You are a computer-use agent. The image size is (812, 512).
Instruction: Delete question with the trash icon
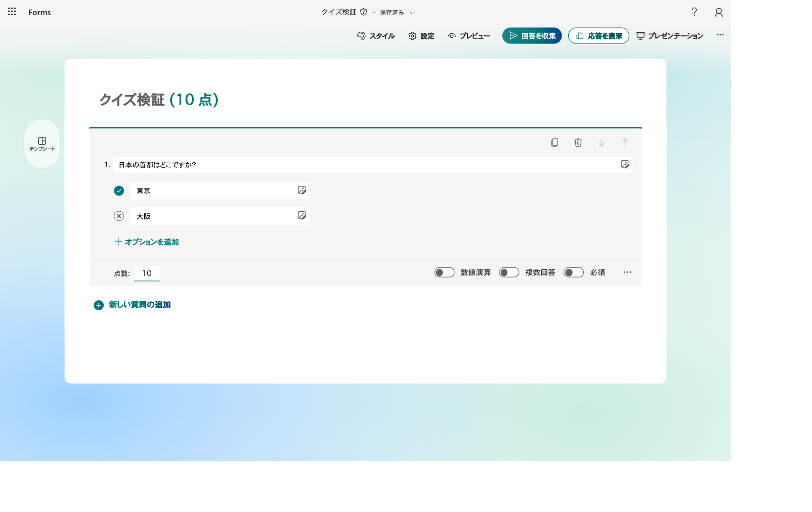click(x=578, y=143)
